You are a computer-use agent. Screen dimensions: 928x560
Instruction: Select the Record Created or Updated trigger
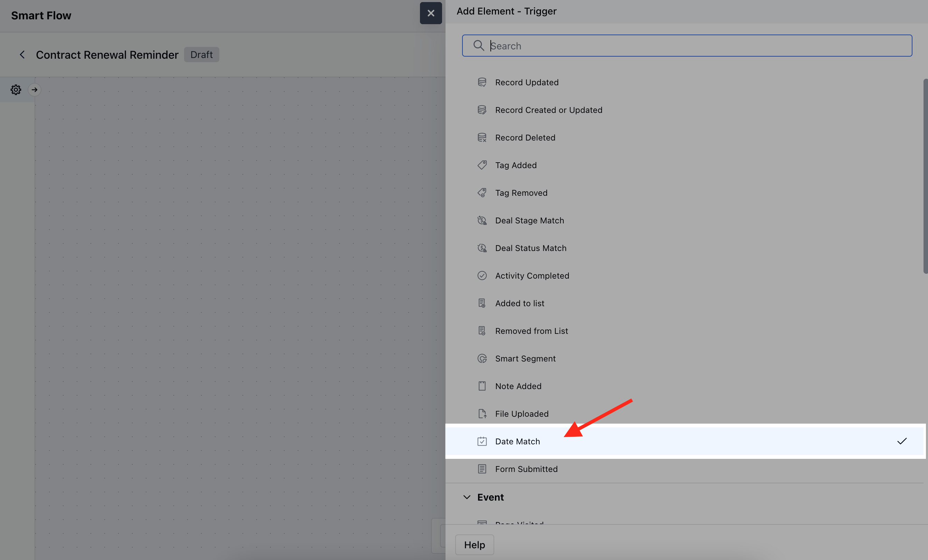click(548, 110)
